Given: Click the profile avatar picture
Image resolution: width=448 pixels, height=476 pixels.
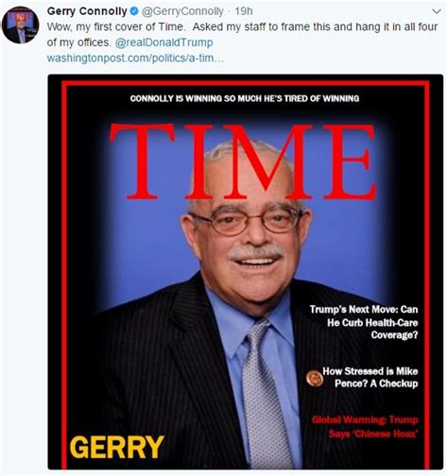Looking at the screenshot, I should (x=21, y=25).
